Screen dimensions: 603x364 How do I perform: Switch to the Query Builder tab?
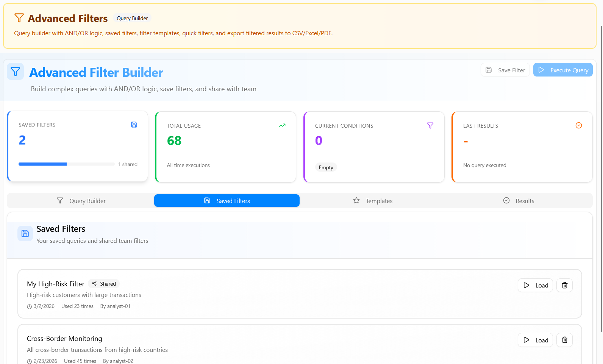point(81,201)
